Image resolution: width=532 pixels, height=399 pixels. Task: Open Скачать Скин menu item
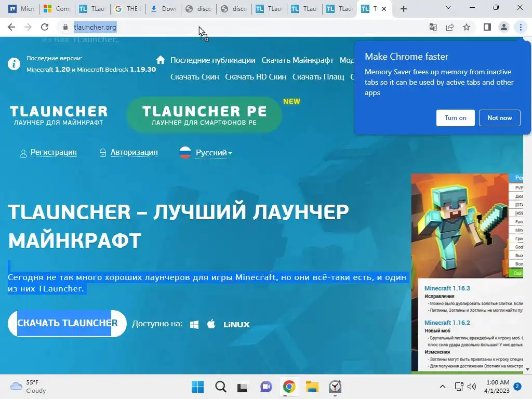coord(194,77)
